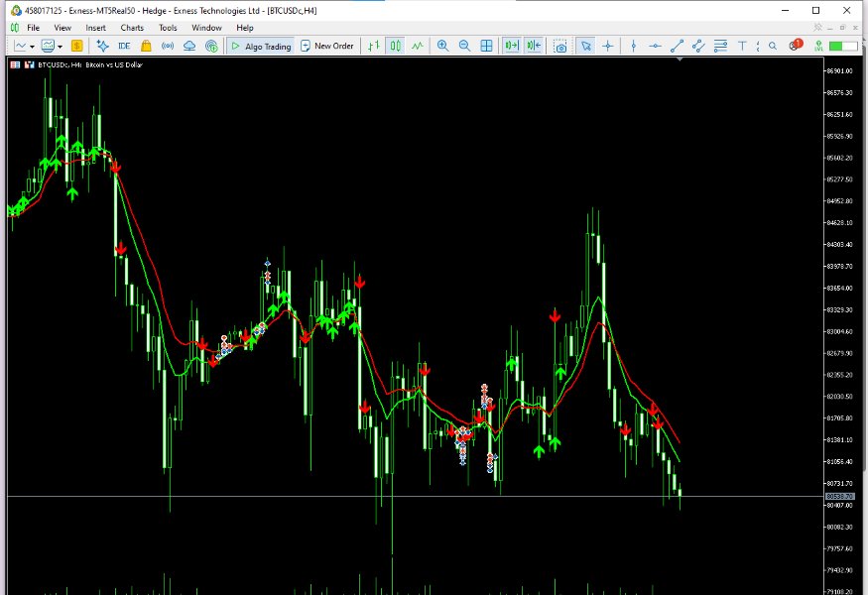Open the Window menu
868x595 pixels.
pos(206,28)
